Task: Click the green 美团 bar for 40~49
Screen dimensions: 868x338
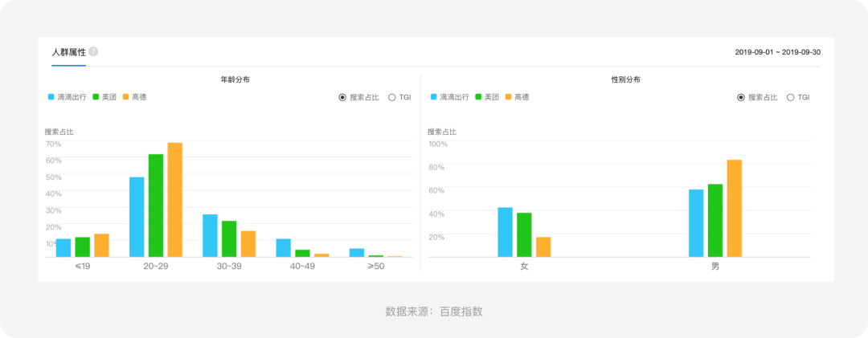Action: 302,254
